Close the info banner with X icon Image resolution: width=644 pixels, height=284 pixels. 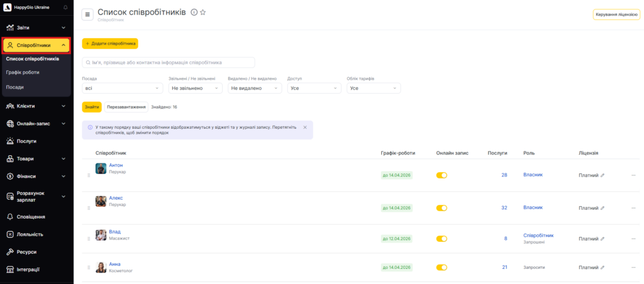(x=305, y=127)
